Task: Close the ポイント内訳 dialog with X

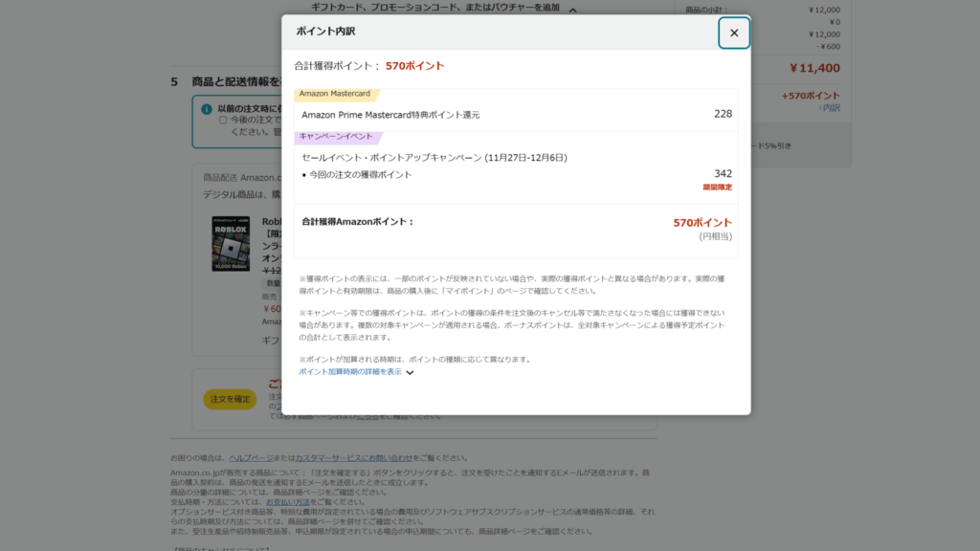Action: pyautogui.click(x=734, y=33)
